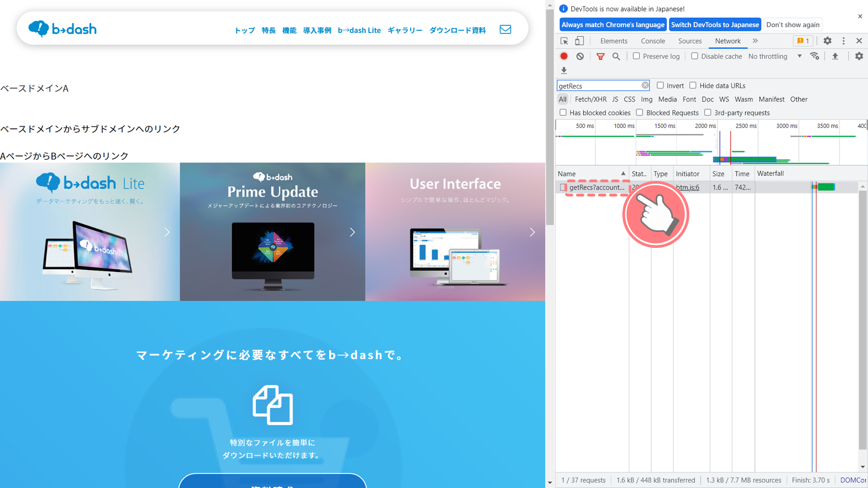Screen dimensions: 868x488
Task: Toggle the device toolbar icon
Action: pyautogui.click(x=580, y=41)
